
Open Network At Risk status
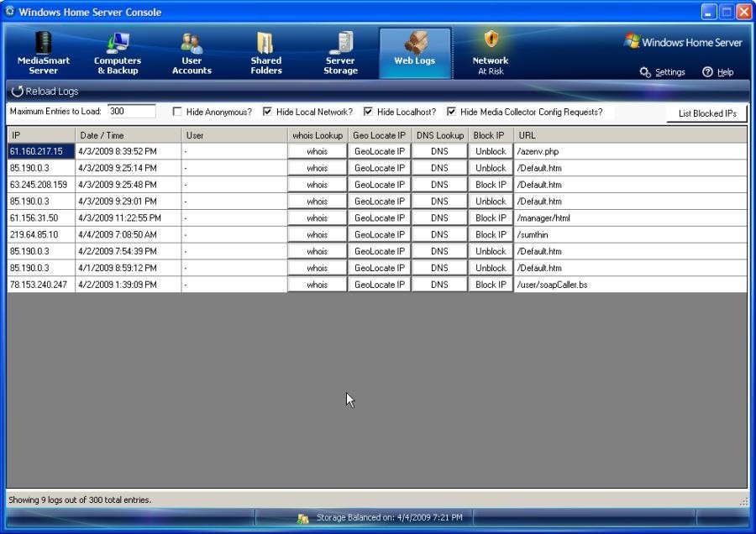(491, 53)
